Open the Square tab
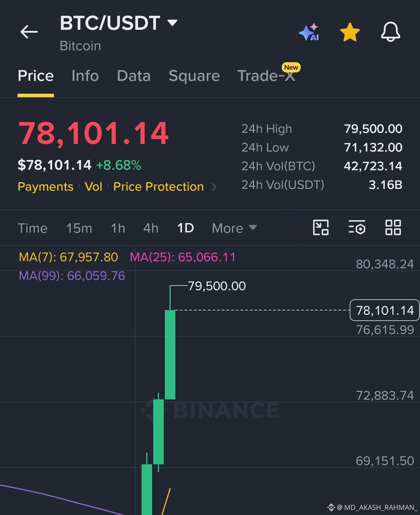This screenshot has height=515, width=420. point(194,76)
